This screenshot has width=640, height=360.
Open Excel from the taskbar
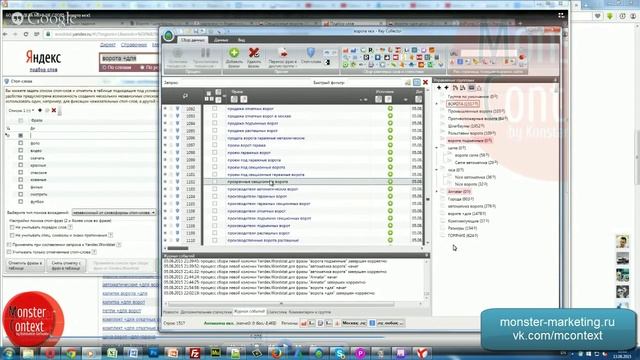click(112, 353)
